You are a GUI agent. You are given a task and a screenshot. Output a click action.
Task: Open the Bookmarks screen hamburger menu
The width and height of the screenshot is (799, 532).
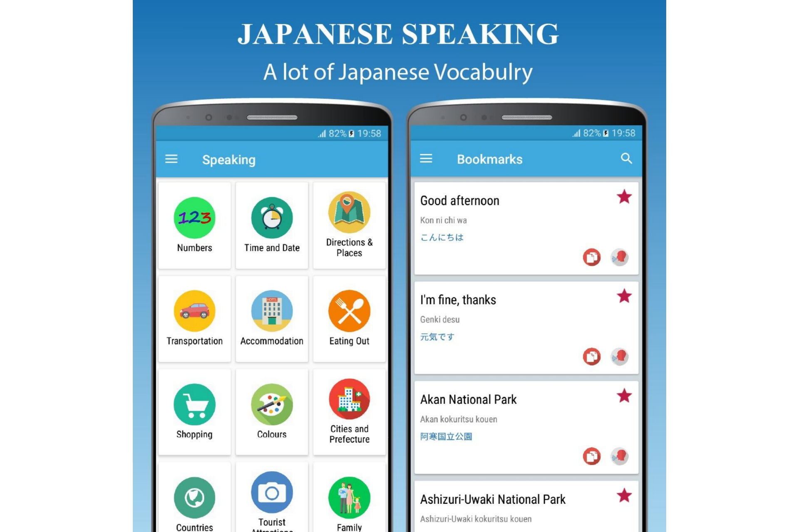pos(426,159)
